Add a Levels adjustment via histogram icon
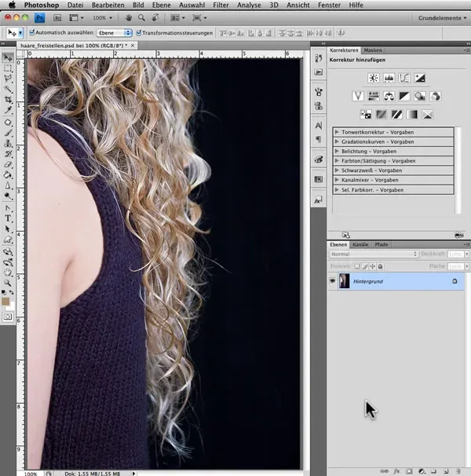The image size is (471, 476). click(389, 78)
